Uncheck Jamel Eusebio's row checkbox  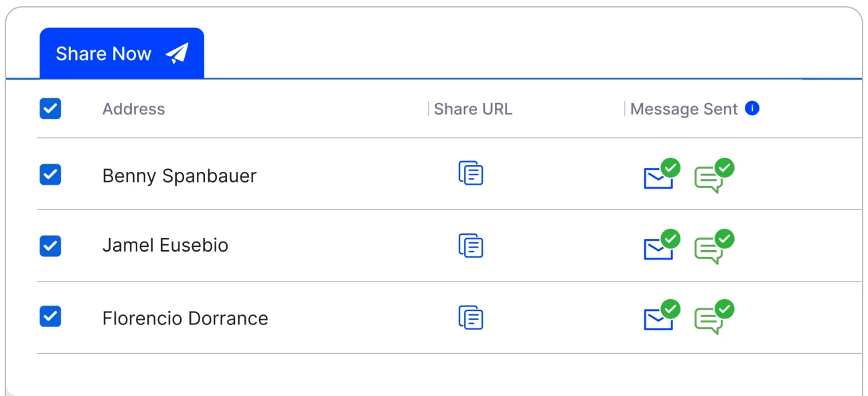coord(50,245)
